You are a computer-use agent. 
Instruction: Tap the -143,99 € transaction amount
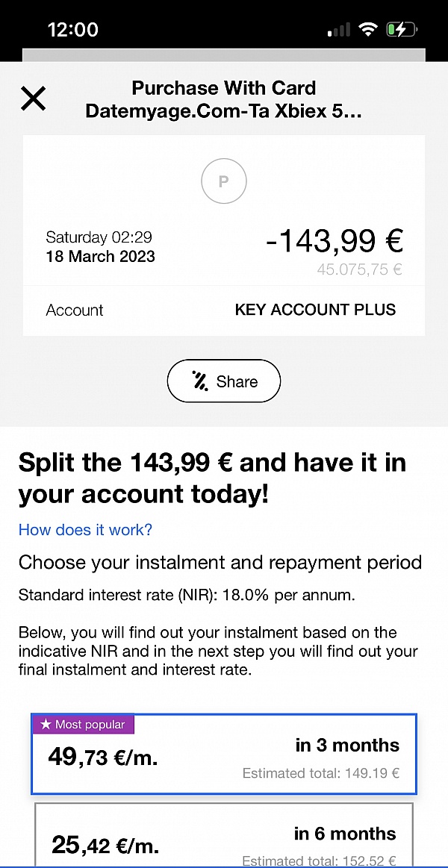(x=335, y=241)
